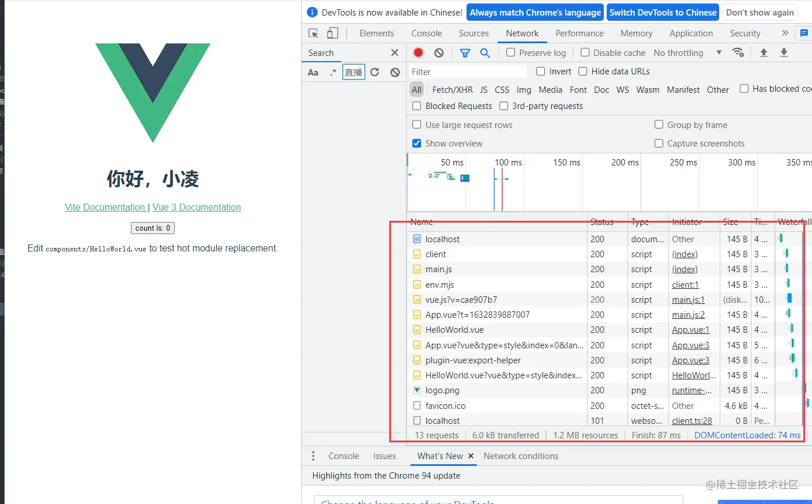Toggle regular expression search option
The width and height of the screenshot is (812, 504).
[333, 72]
